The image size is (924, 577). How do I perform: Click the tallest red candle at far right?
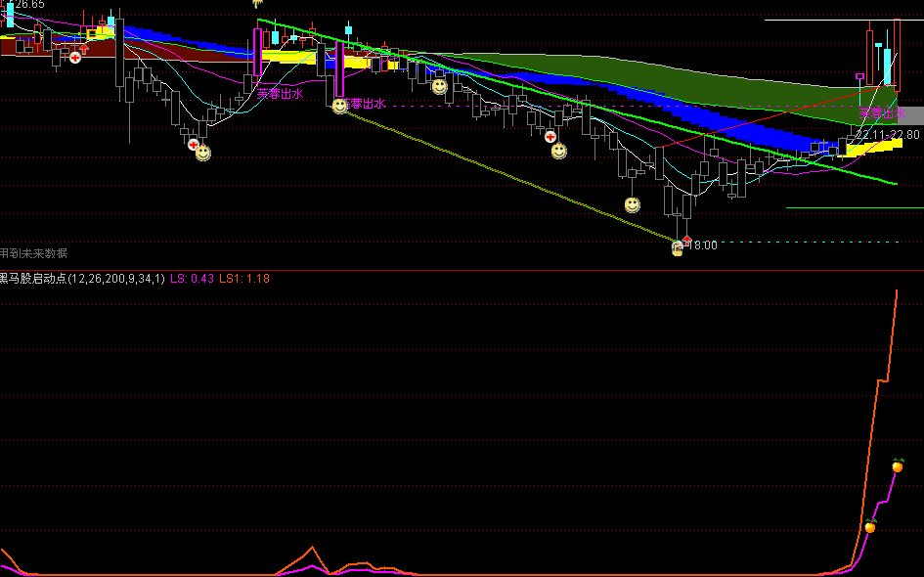[897, 55]
